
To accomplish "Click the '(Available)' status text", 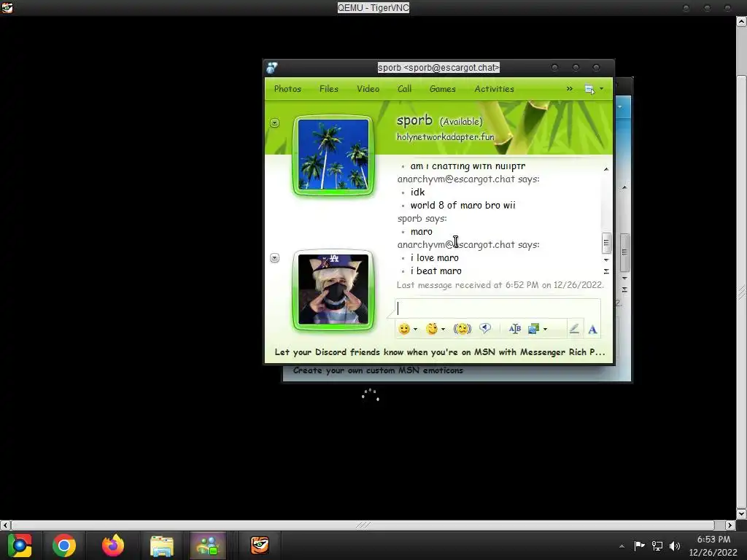I will [x=461, y=122].
